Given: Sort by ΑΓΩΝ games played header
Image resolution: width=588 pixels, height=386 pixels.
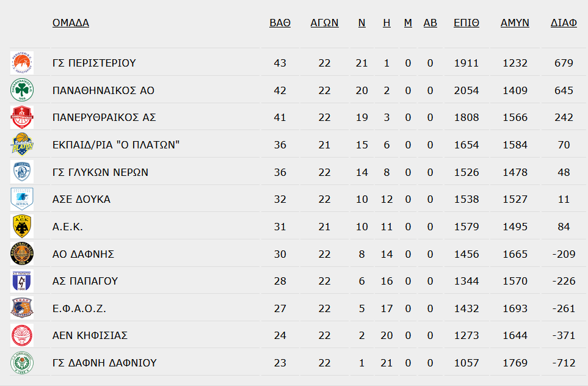Looking at the screenshot, I should [x=324, y=23].
